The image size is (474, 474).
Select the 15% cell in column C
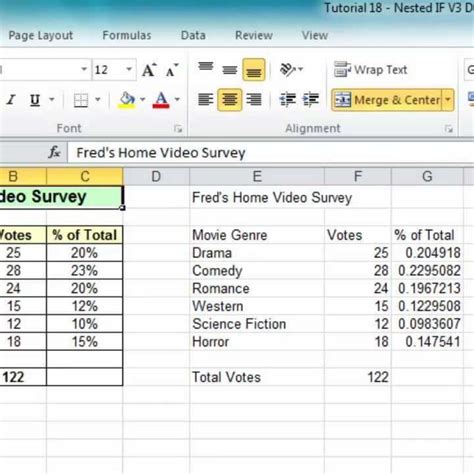coord(85,341)
